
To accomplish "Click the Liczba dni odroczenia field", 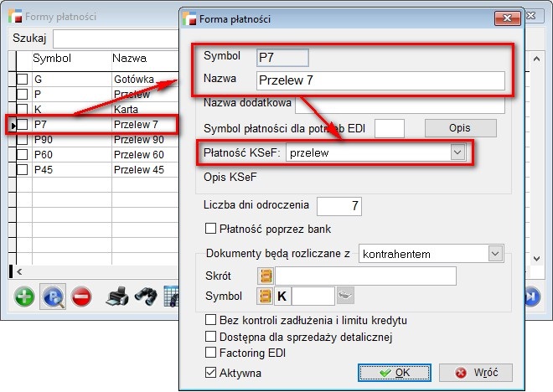I will tap(339, 205).
